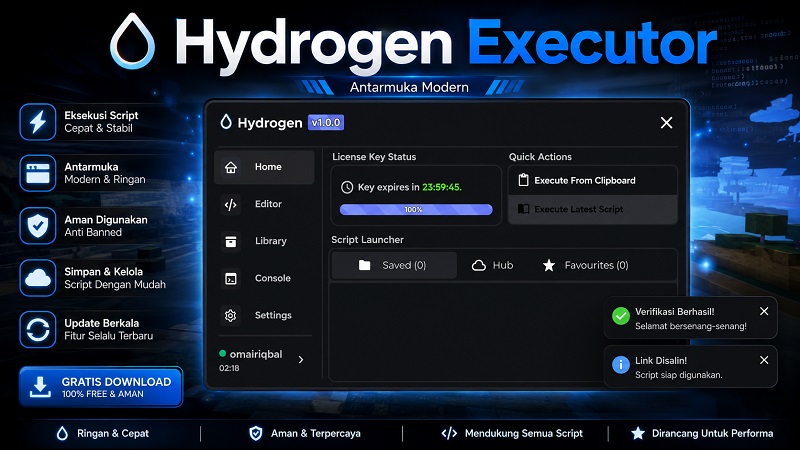
Task: Click the Verifikasi Berhasil! text
Action: click(x=674, y=312)
